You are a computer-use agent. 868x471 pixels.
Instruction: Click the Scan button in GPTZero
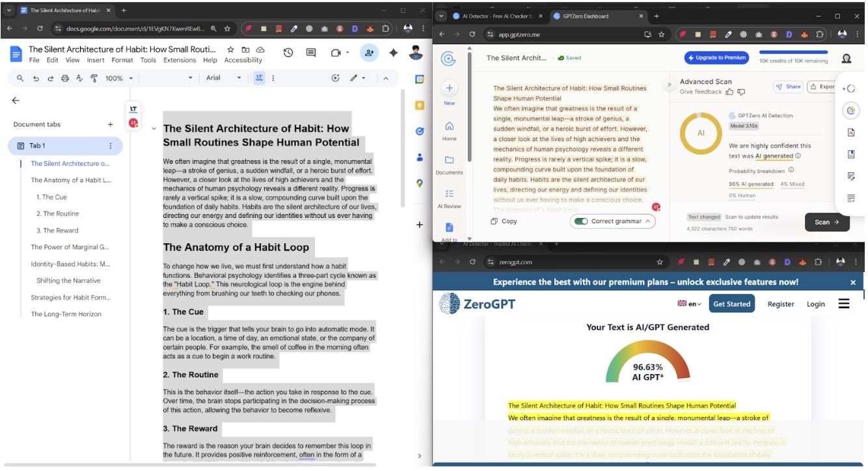(x=827, y=222)
